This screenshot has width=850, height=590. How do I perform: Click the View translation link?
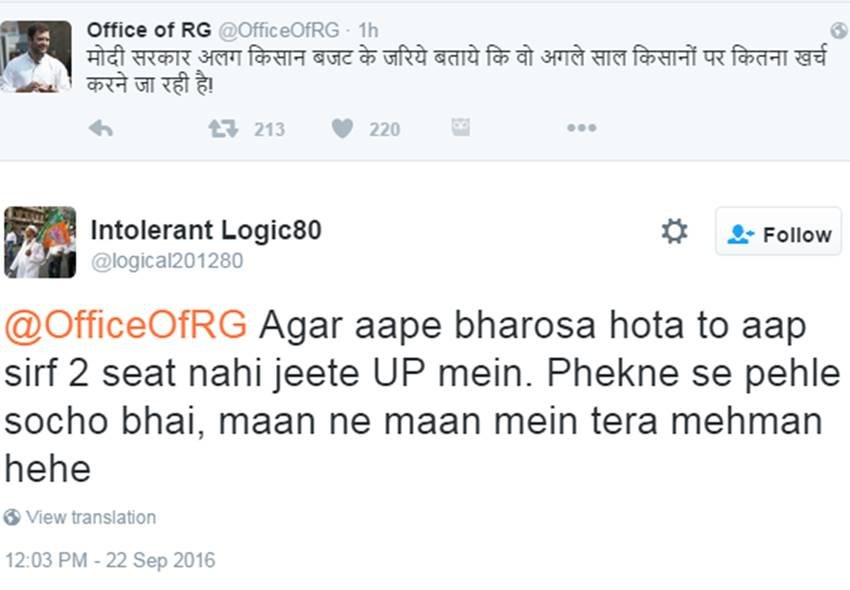click(91, 517)
